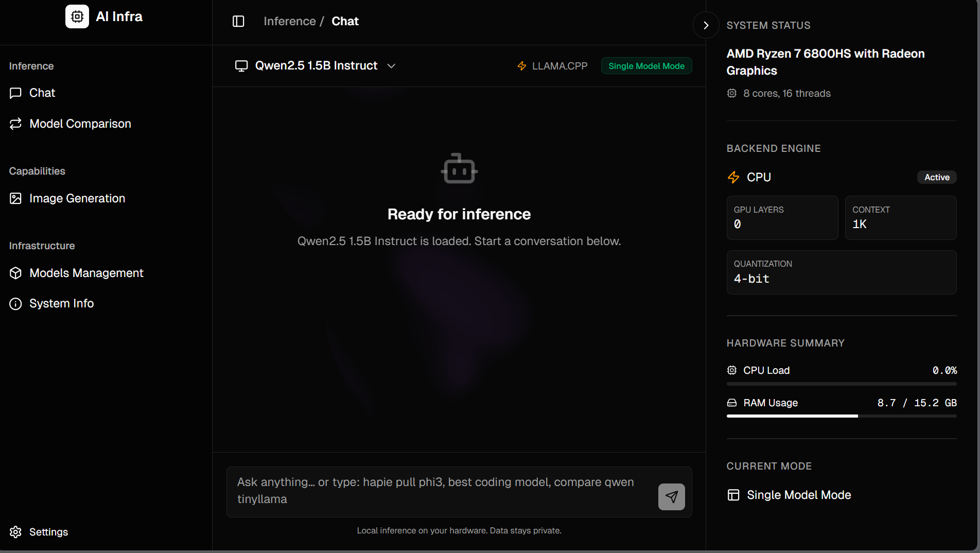The height and width of the screenshot is (553, 980).
Task: Click the Models Management cube icon
Action: [15, 273]
